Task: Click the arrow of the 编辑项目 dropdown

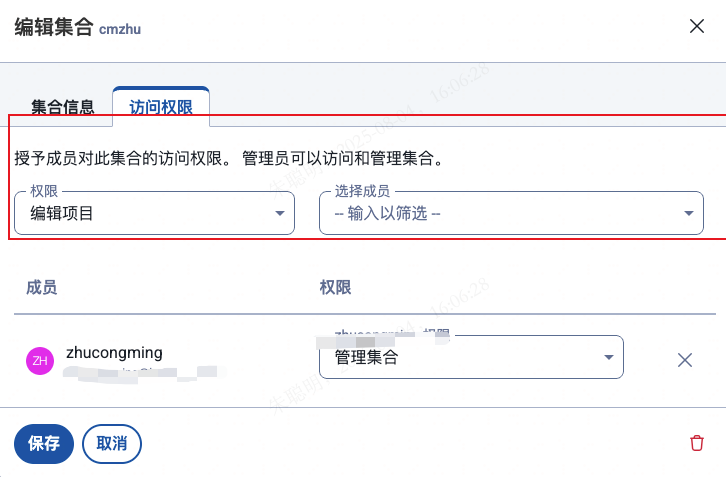Action: [x=279, y=213]
